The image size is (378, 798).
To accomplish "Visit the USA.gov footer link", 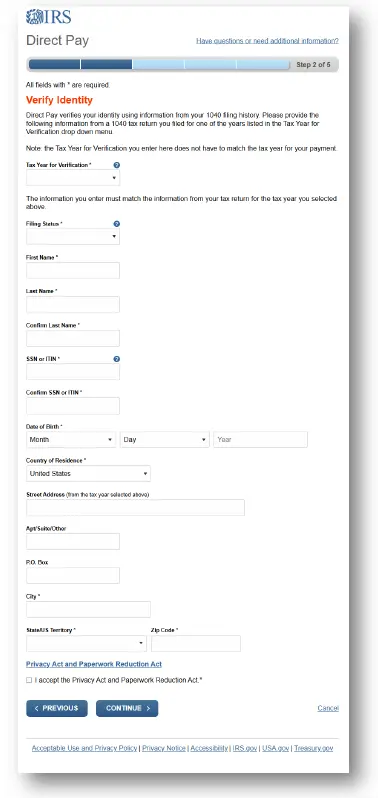I will coord(276,749).
